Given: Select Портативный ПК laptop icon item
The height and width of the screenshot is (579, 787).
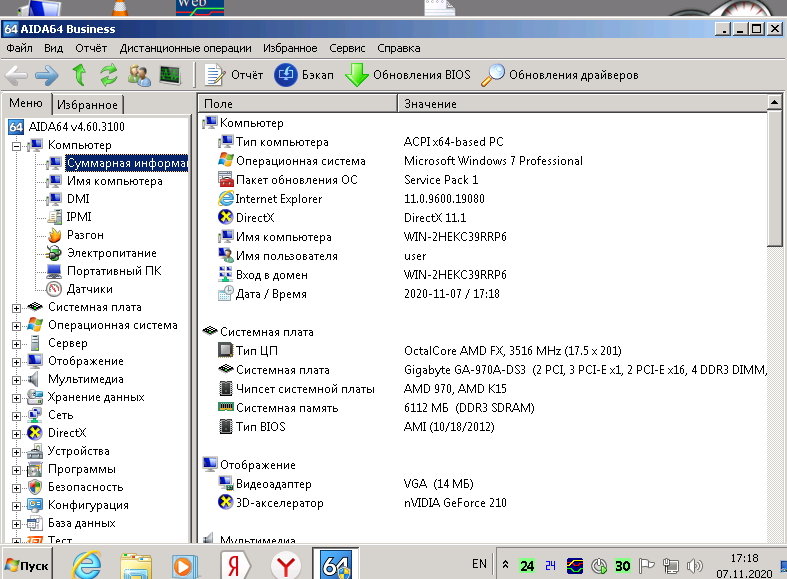Looking at the screenshot, I should coord(54,271).
